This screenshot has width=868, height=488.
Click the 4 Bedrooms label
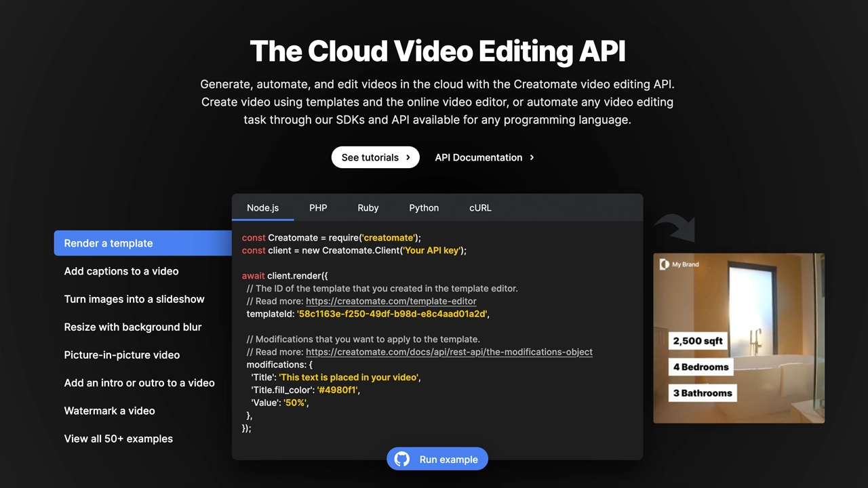click(x=701, y=367)
